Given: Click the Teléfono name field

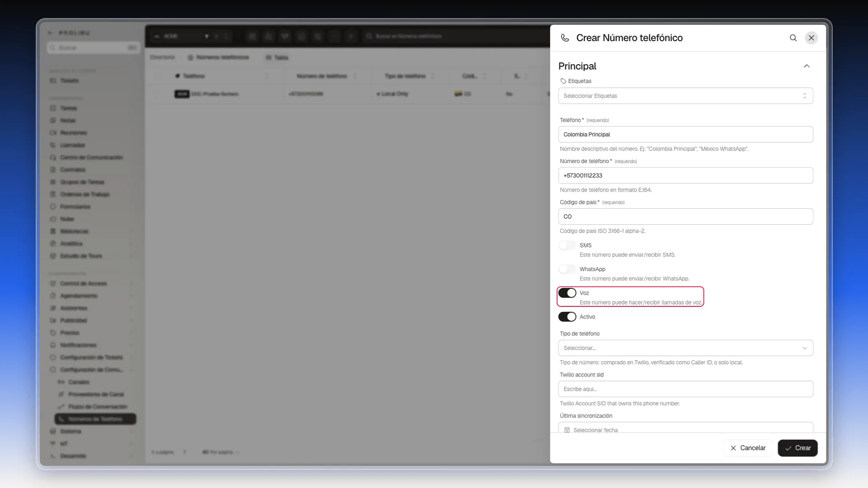Looking at the screenshot, I should pos(685,134).
